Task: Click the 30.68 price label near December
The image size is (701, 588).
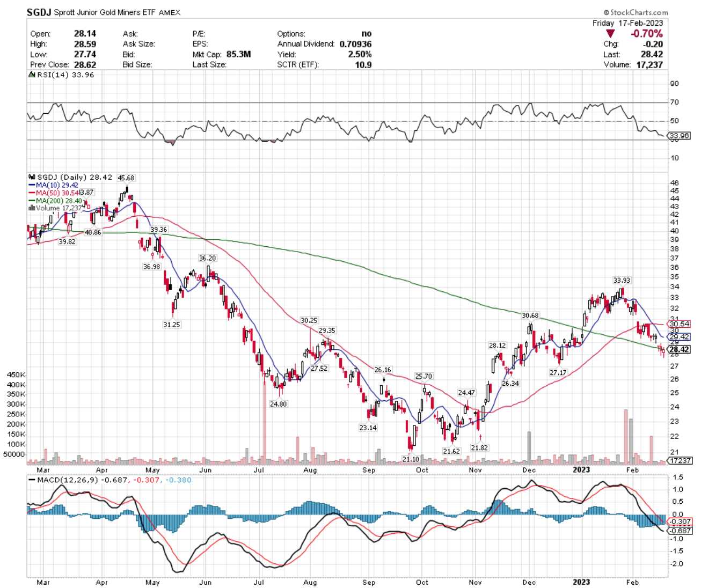Action: click(x=530, y=315)
